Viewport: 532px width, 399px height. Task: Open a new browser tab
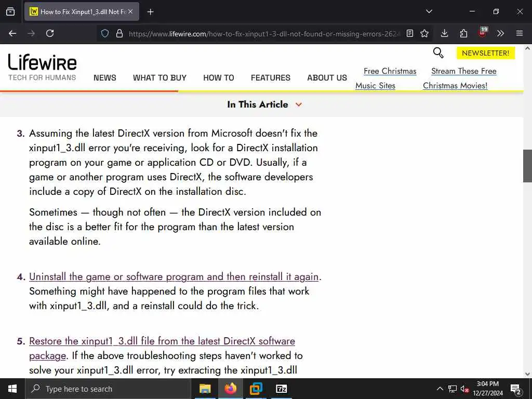pyautogui.click(x=150, y=12)
